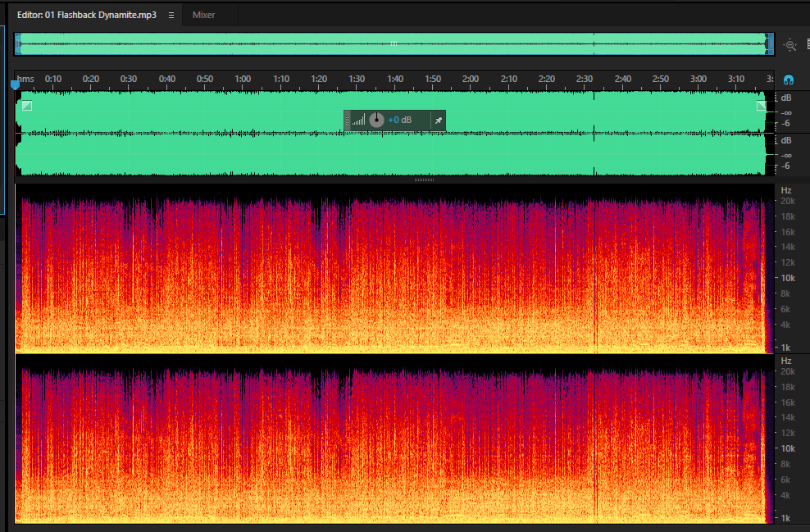Open the Editor panel menu icon
This screenshot has width=810, height=532.
click(x=171, y=15)
